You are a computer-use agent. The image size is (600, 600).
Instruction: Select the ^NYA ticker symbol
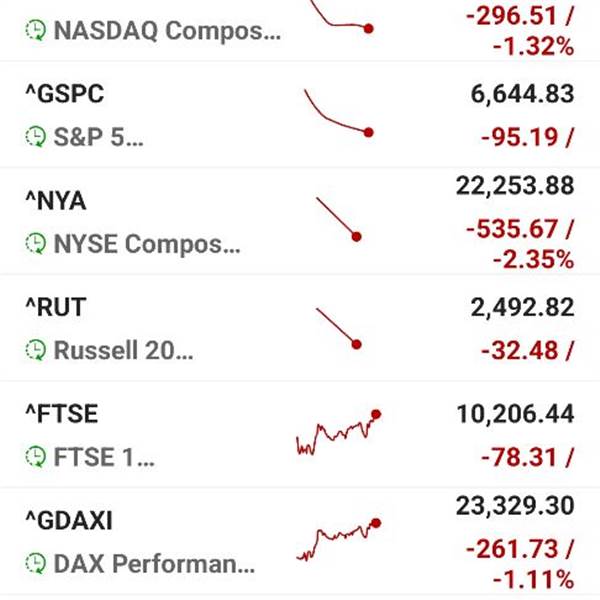[55, 201]
